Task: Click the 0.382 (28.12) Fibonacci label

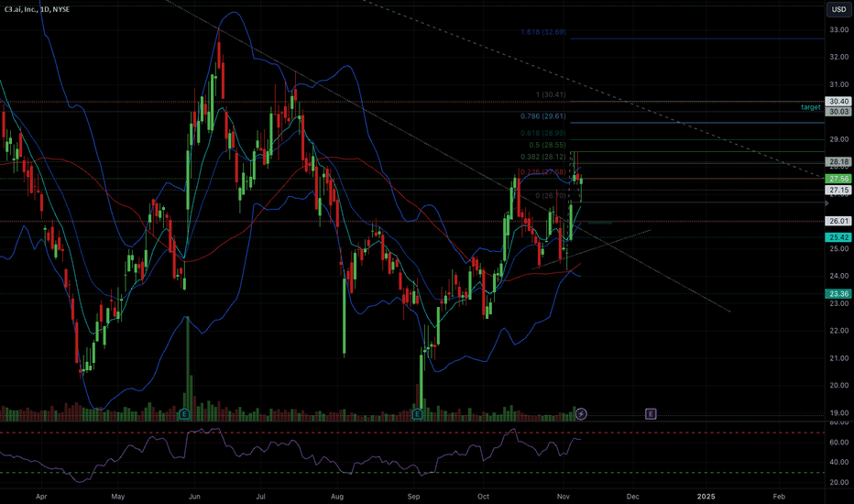Action: click(543, 157)
